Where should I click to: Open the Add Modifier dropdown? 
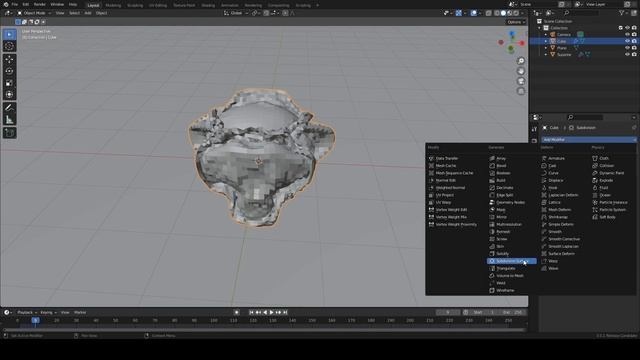pos(589,140)
